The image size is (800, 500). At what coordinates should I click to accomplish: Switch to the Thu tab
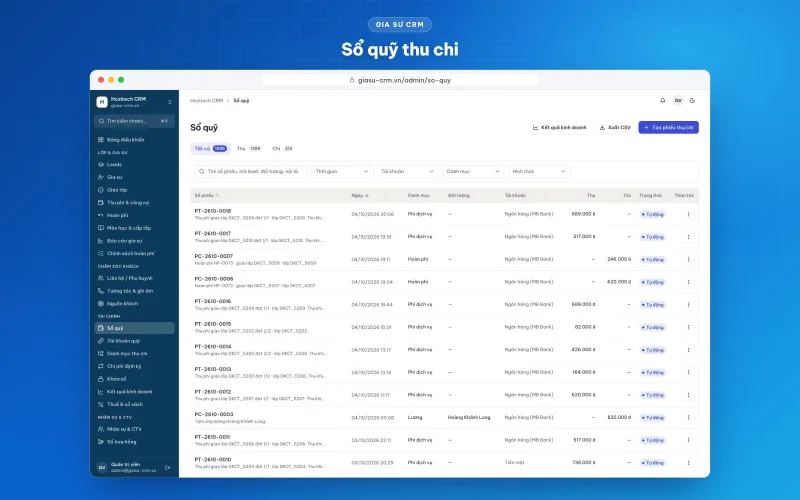(249, 148)
